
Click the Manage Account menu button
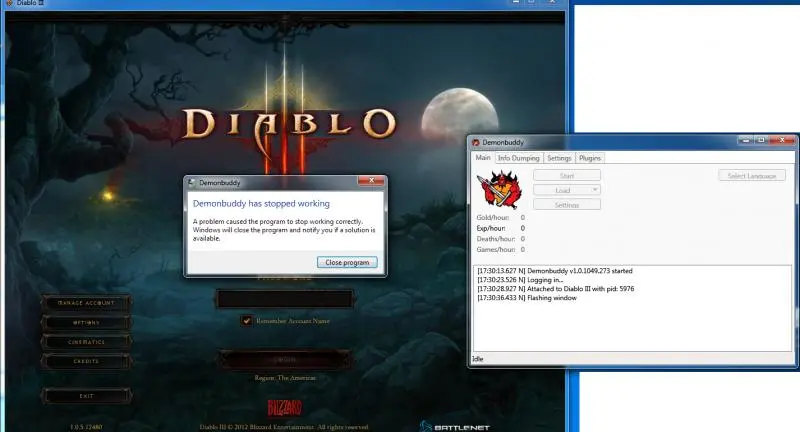point(86,303)
